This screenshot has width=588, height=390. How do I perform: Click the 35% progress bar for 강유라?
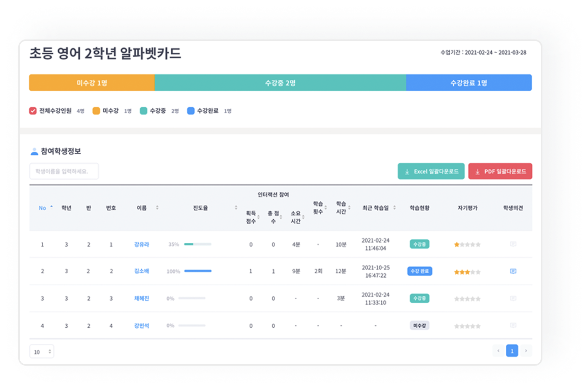[x=198, y=244]
